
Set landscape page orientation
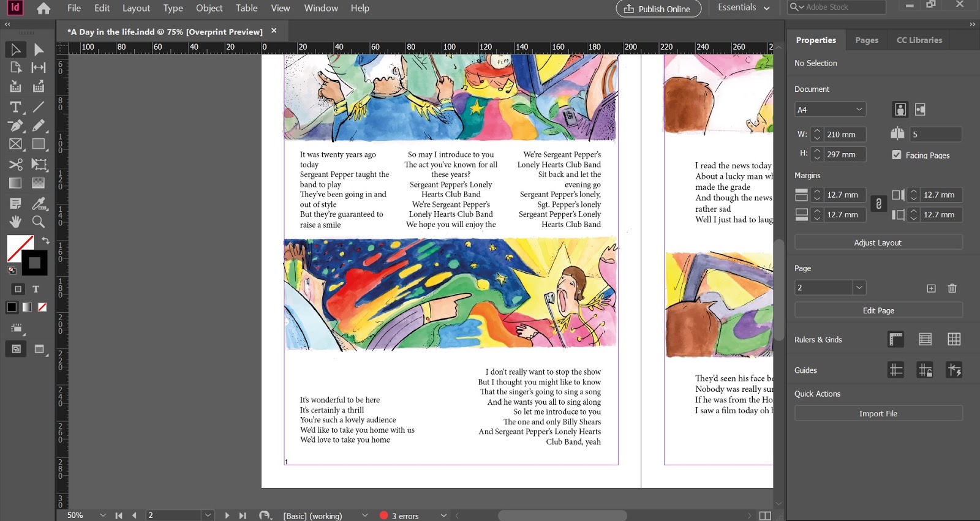click(x=920, y=110)
